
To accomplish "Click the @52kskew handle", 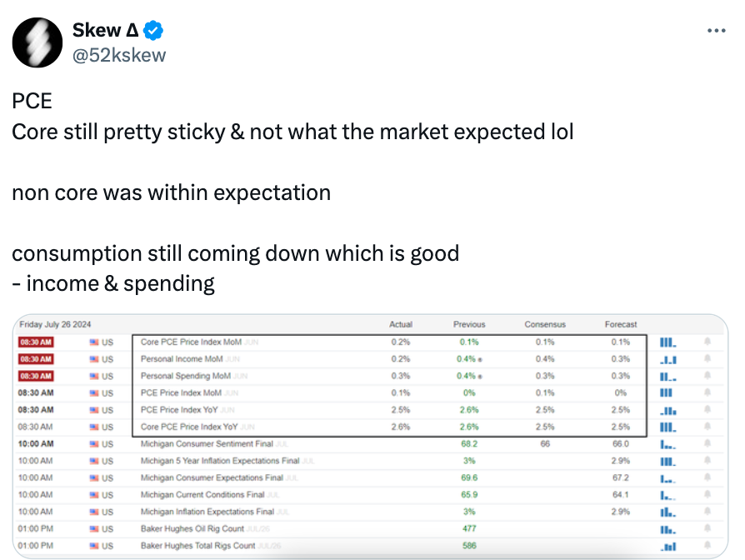I will (x=119, y=55).
